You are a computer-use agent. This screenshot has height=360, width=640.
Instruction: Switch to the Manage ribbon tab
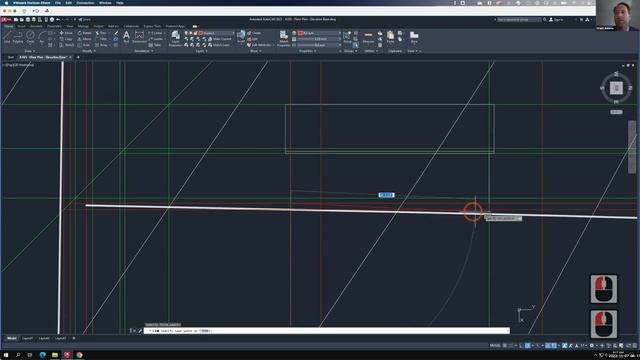tap(83, 26)
